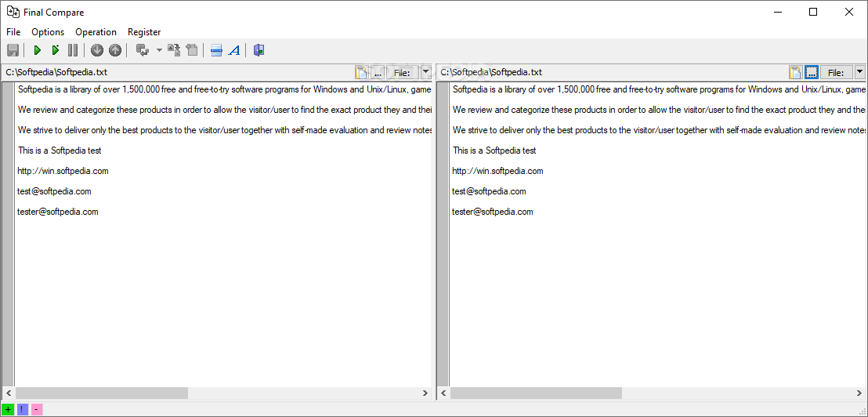Click the Final Compare title bar app icon
Viewport: 868px width, 417px height.
13,12
